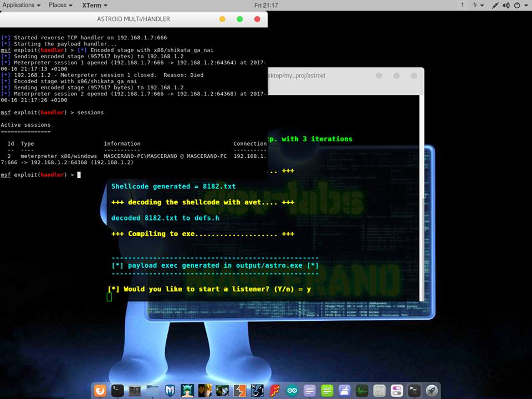Open the dual-pane file manager dock icon
Viewport: 532px width, 399px height.
point(135,391)
